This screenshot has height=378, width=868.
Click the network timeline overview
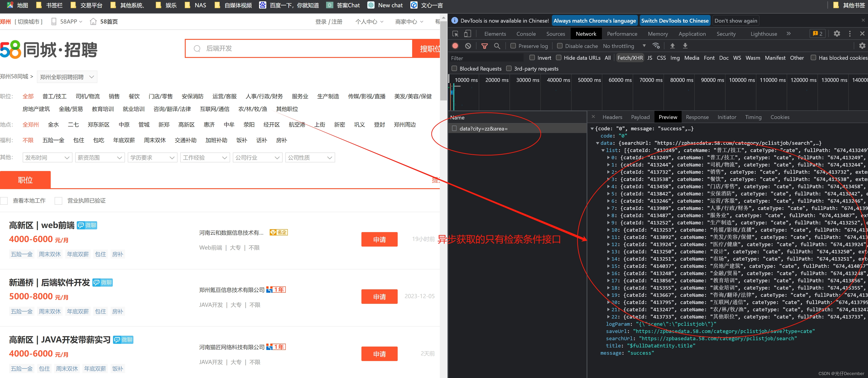pos(657,98)
